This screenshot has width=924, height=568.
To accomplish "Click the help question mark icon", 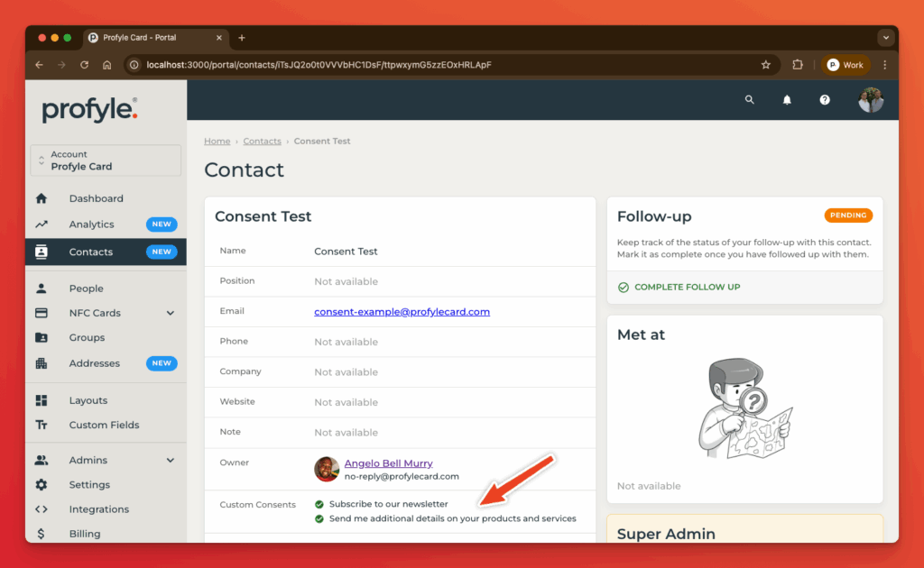I will coord(825,100).
